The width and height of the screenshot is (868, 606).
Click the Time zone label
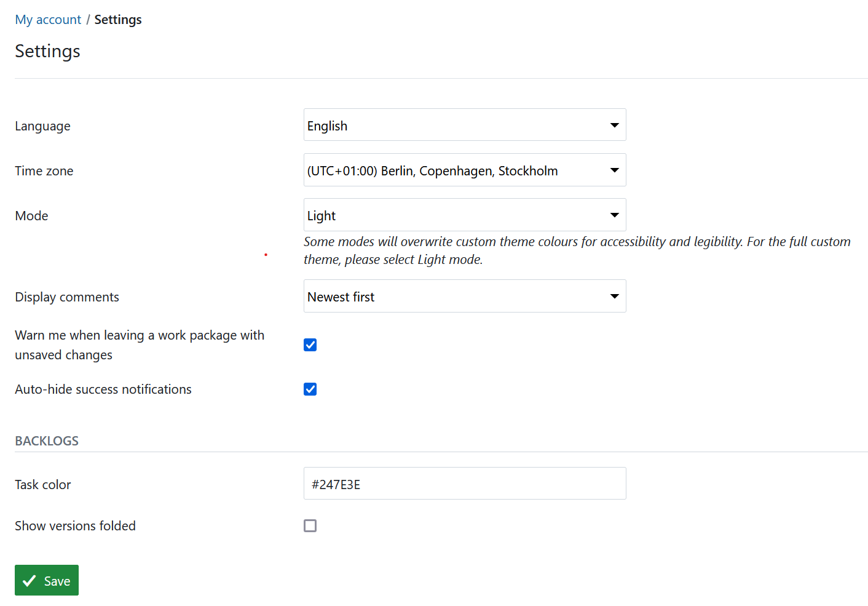pyautogui.click(x=44, y=171)
